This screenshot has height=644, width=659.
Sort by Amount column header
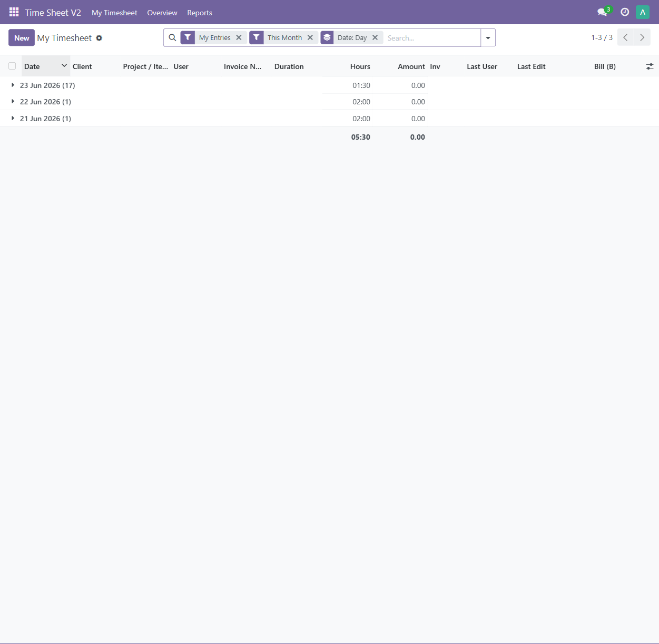[x=411, y=66]
